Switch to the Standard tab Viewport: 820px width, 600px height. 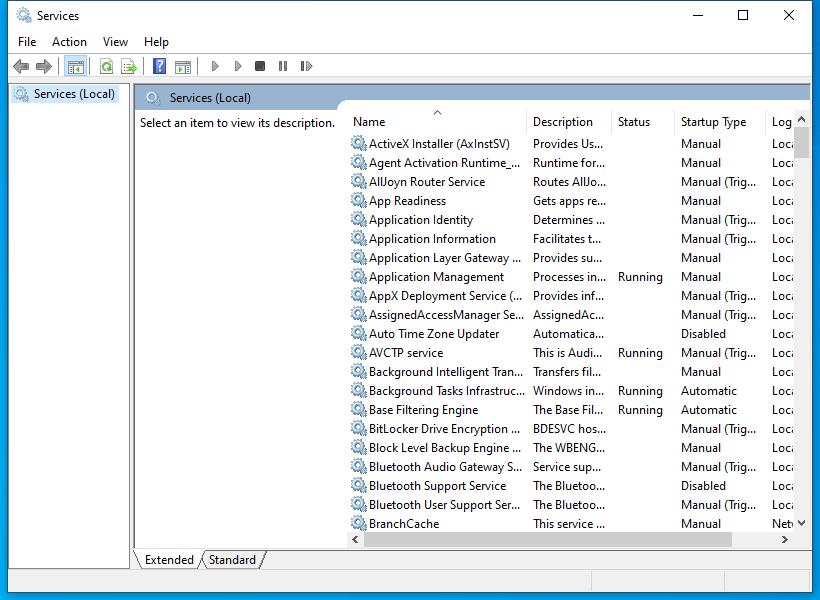point(232,560)
